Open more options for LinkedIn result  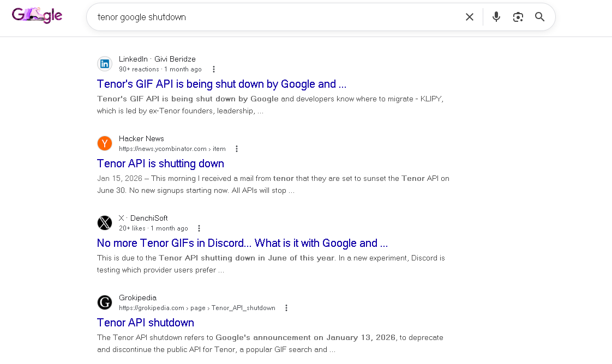click(x=214, y=69)
